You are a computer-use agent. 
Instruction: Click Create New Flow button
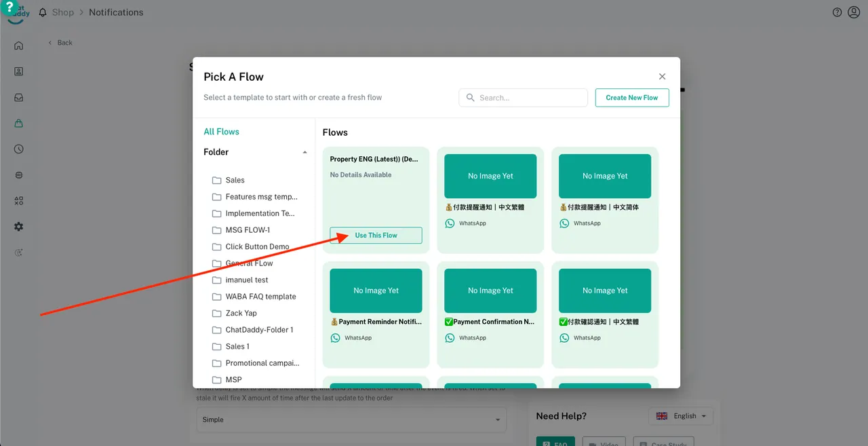point(631,98)
